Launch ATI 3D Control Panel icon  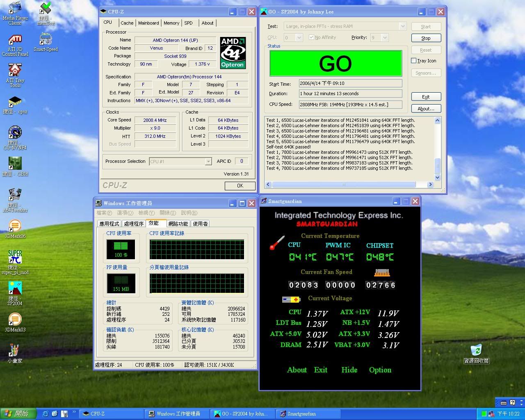click(15, 39)
